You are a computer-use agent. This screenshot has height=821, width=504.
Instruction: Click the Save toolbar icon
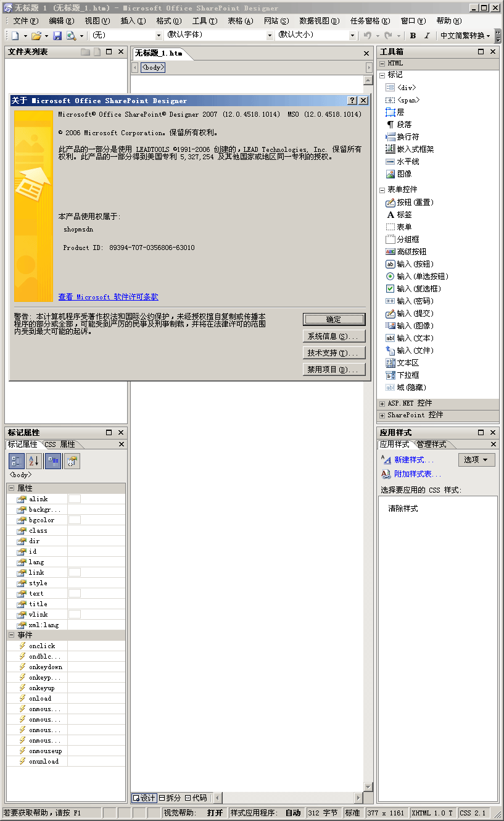click(57, 36)
